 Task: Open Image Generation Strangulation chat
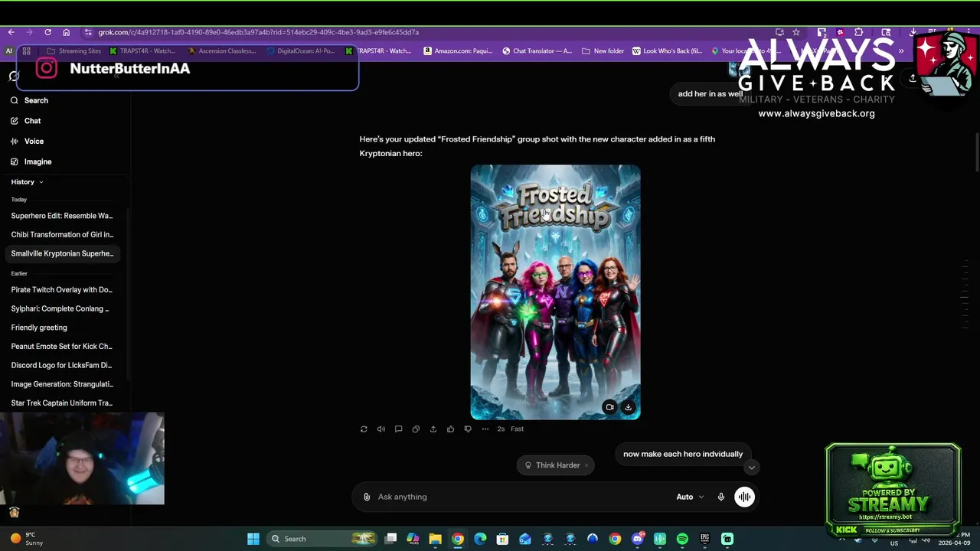tap(62, 384)
